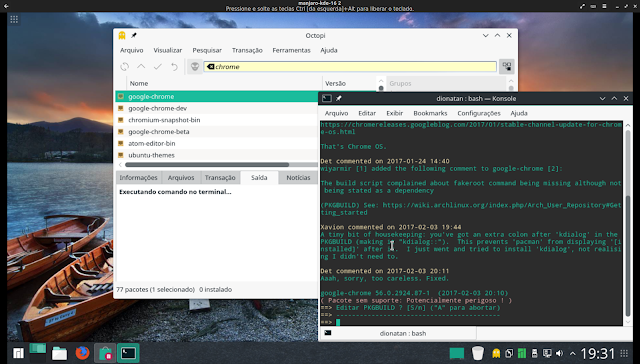Launch Firefox from the taskbar

click(82, 353)
